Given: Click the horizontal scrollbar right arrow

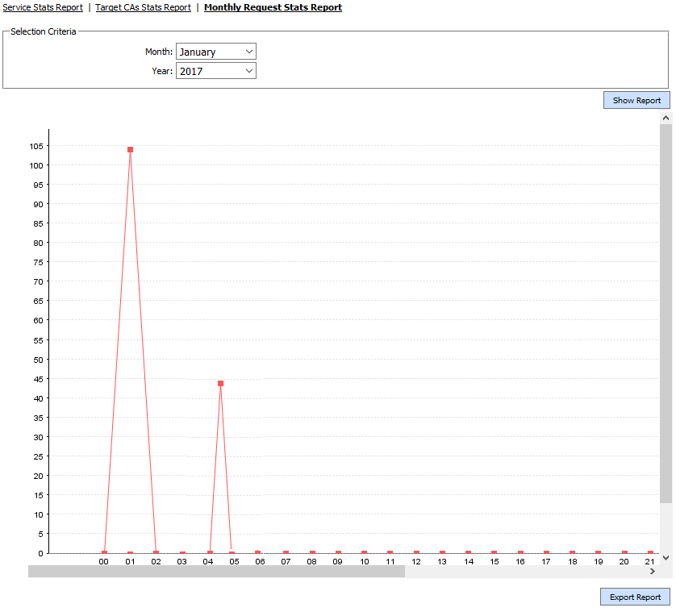Looking at the screenshot, I should [653, 571].
